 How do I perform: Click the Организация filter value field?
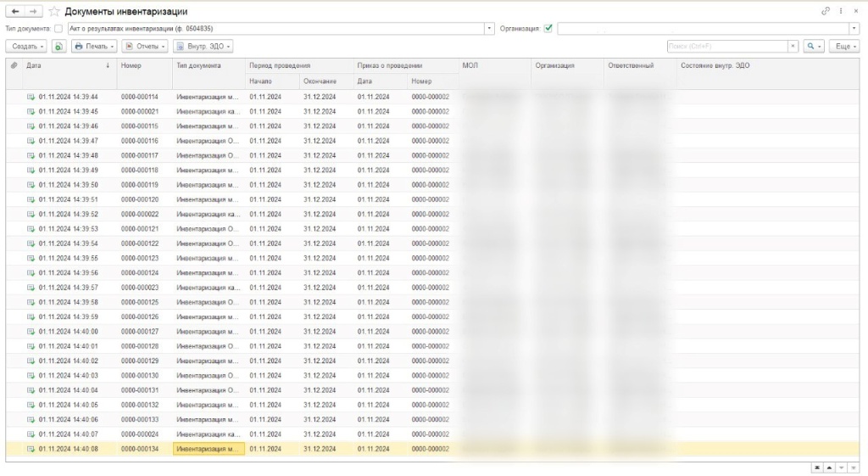point(703,29)
